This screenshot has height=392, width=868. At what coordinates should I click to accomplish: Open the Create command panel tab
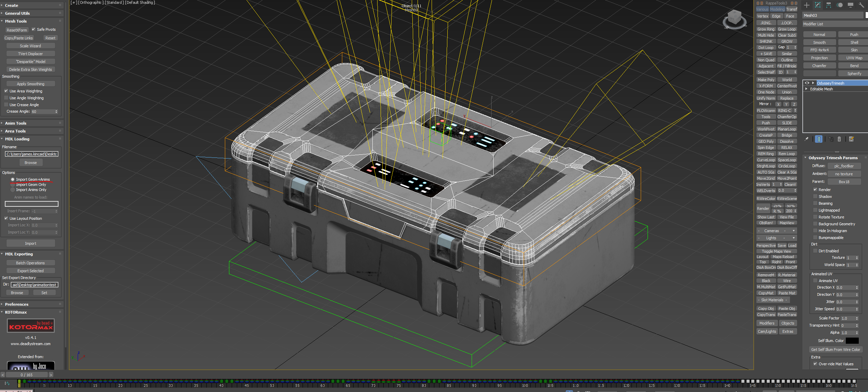pos(807,5)
